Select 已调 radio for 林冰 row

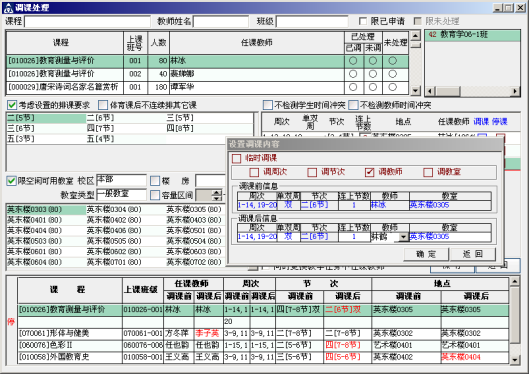pos(353,61)
